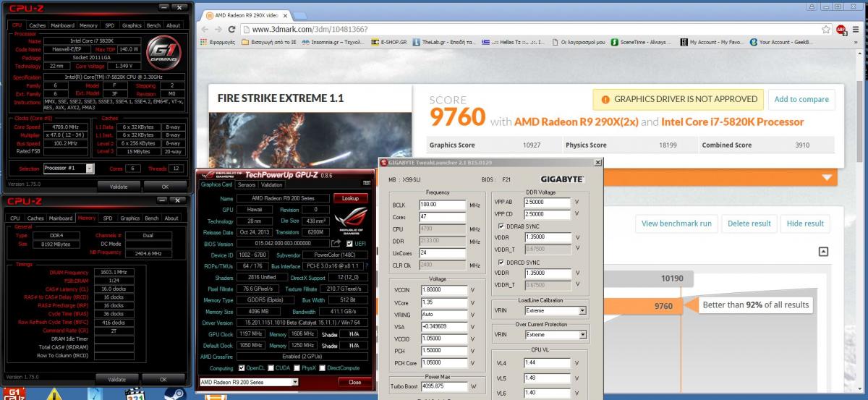Click the UnCores input field
This screenshot has height=400, width=868.
tap(443, 253)
